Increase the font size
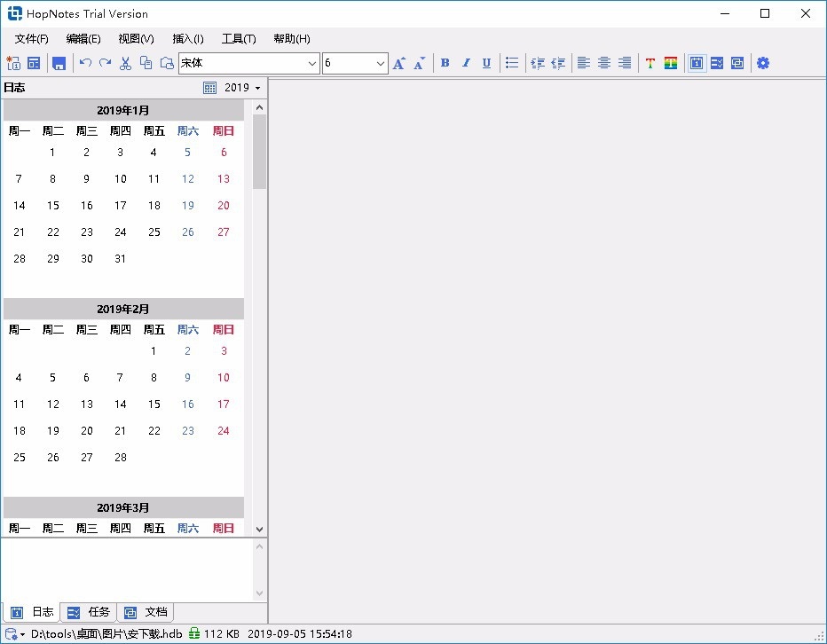This screenshot has height=644, width=827. [x=398, y=63]
